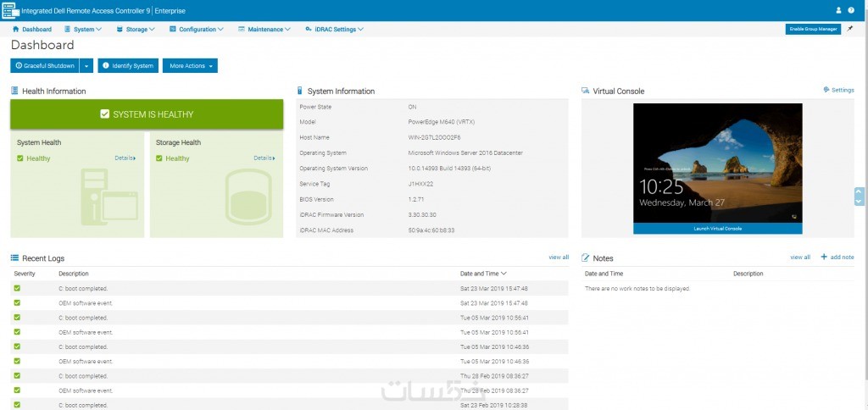The image size is (868, 410).
Task: Open the Storage menu
Action: pos(136,30)
